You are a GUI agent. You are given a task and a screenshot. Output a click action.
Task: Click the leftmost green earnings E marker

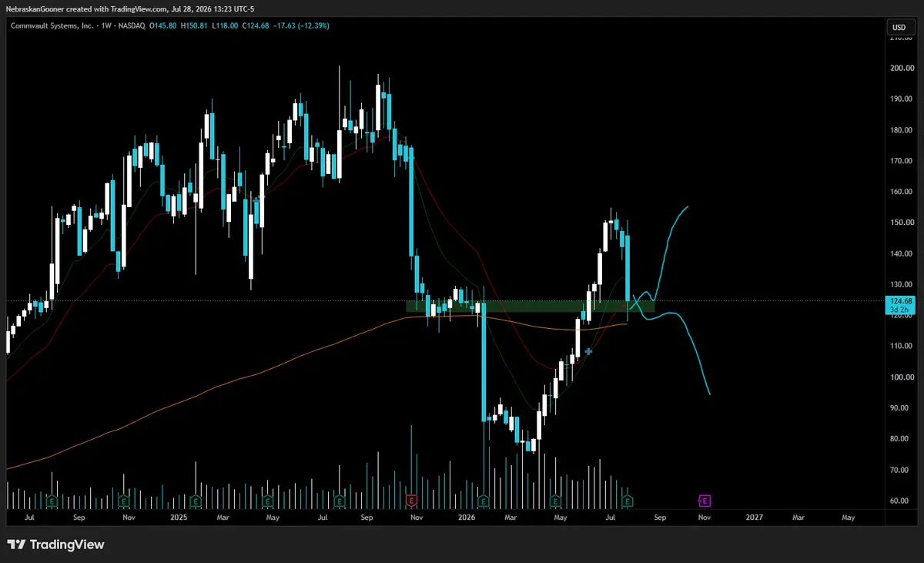pyautogui.click(x=51, y=501)
